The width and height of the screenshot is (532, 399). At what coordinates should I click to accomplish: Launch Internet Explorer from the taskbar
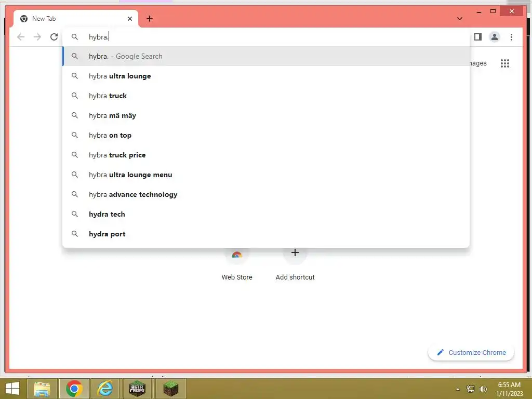(105, 389)
